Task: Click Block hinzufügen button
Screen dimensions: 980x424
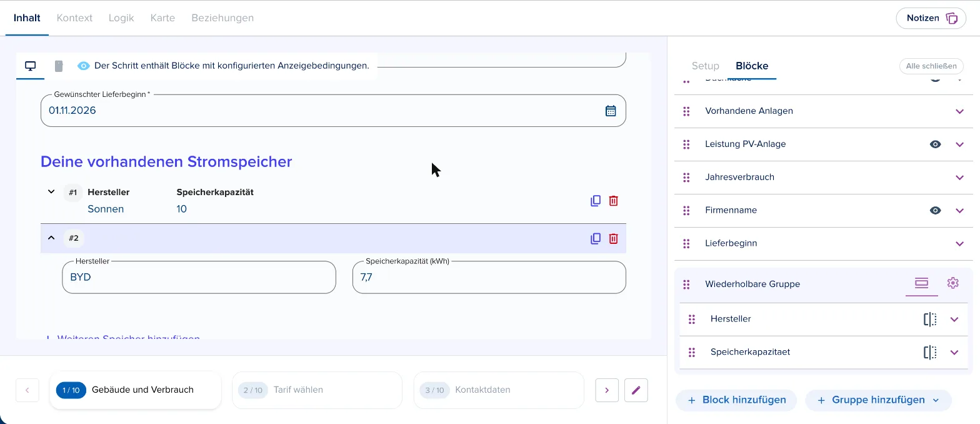Action: pos(736,400)
